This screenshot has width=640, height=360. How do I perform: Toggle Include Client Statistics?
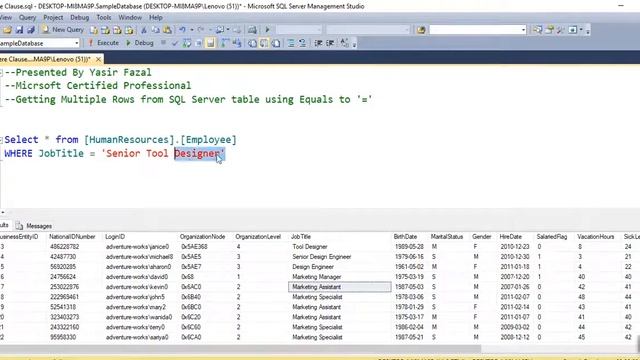coord(237,43)
